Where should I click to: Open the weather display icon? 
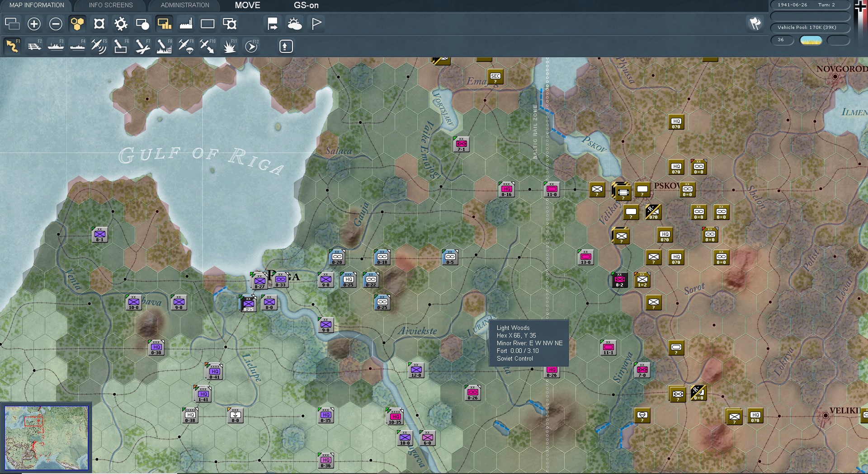[294, 24]
